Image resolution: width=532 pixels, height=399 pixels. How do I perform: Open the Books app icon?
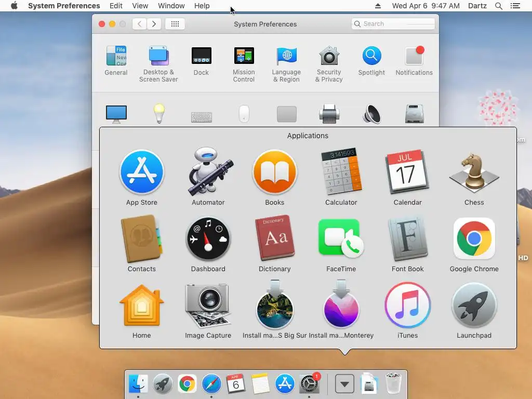point(275,172)
